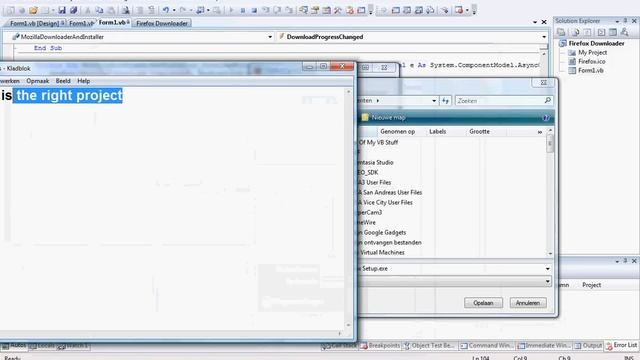Click the Kladblok vertical scrollbar down arrow
640x360 pixels.
(x=349, y=325)
